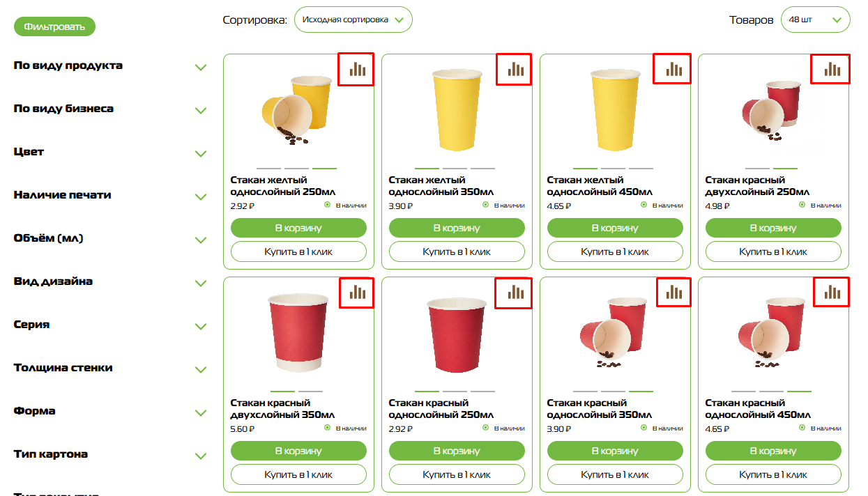This screenshot has width=868, height=496.
Task: Open the 48 шт items-per-page dropdown
Action: 815,20
